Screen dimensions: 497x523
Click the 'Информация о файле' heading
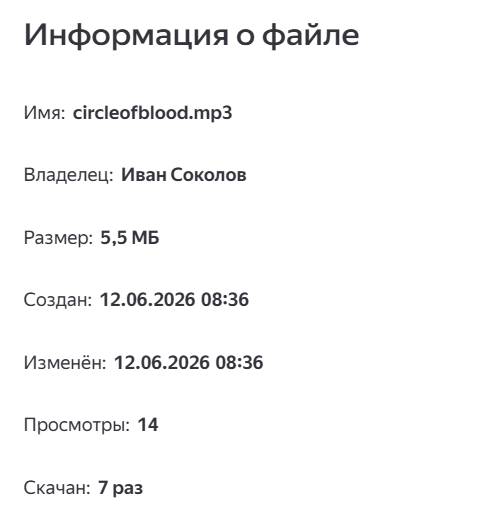point(191,35)
